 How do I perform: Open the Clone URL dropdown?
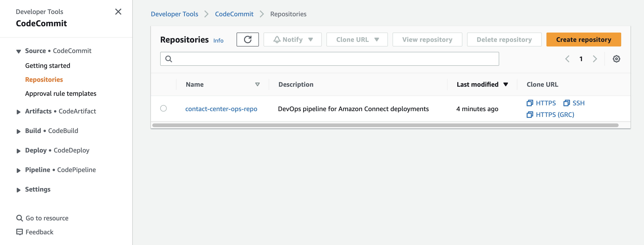click(x=357, y=40)
